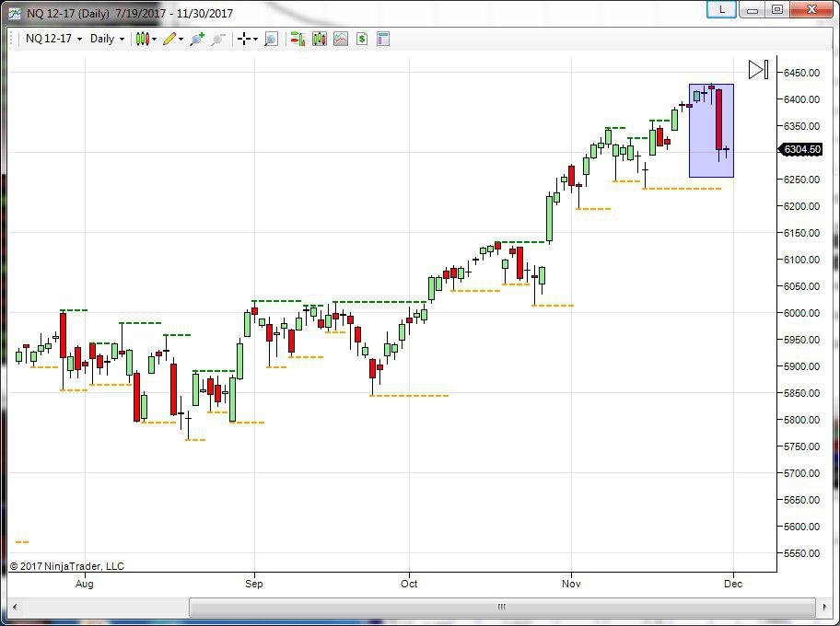Click the Oct label on the time axis

click(x=409, y=584)
